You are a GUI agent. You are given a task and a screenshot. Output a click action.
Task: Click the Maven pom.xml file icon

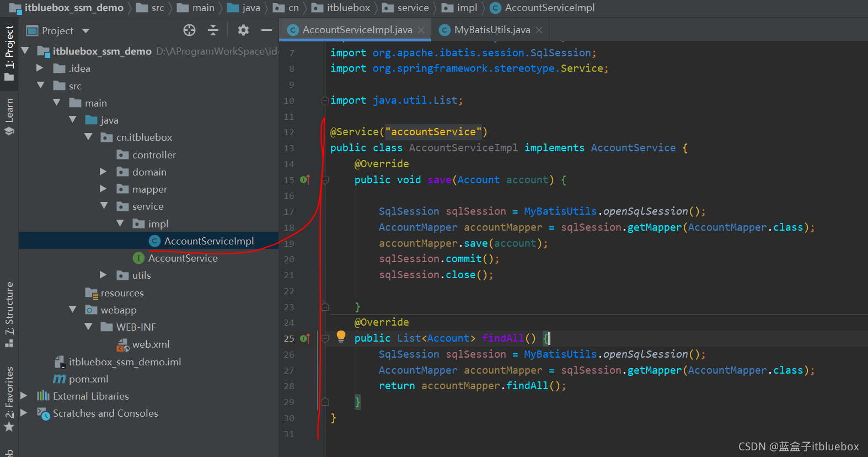click(x=59, y=379)
